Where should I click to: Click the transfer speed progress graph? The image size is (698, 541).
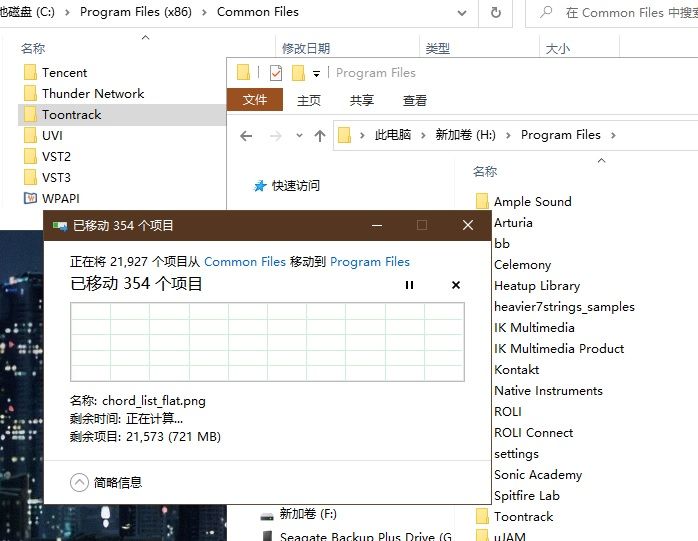[267, 342]
